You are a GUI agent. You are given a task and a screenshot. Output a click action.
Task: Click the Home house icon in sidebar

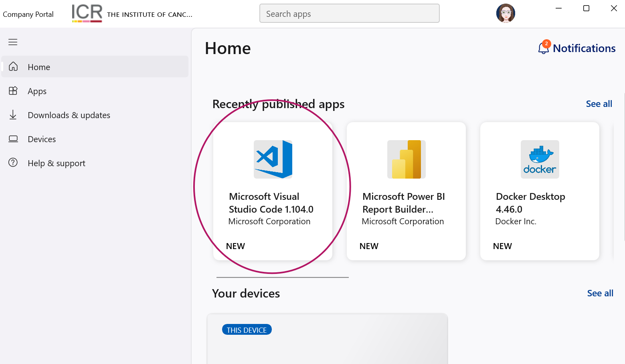point(13,66)
